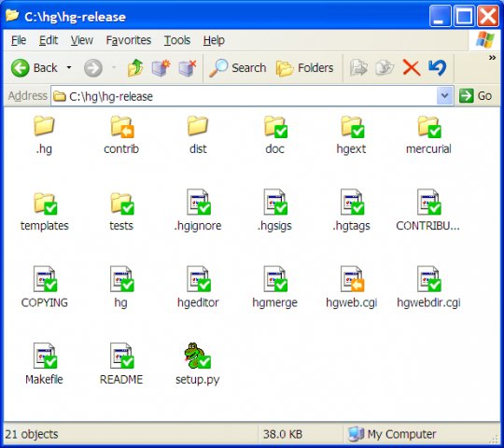This screenshot has height=448, width=504.
Task: Go up one folder level
Action: 135,68
